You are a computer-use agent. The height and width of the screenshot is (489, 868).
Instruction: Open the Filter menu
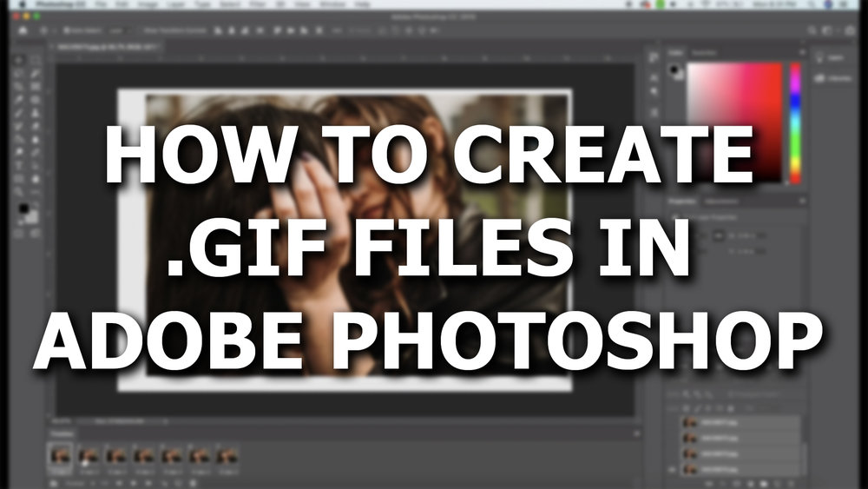coord(257,4)
